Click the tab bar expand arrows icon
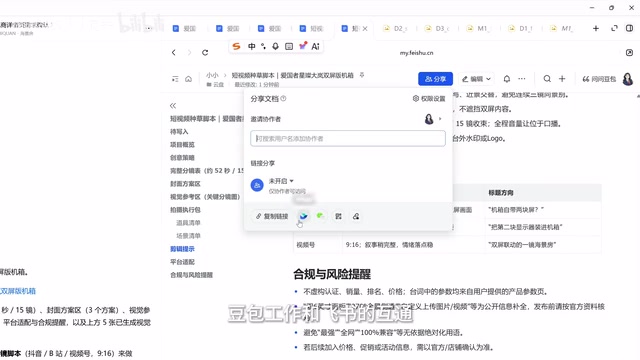This screenshot has width=640, height=360. pyautogui.click(x=614, y=28)
